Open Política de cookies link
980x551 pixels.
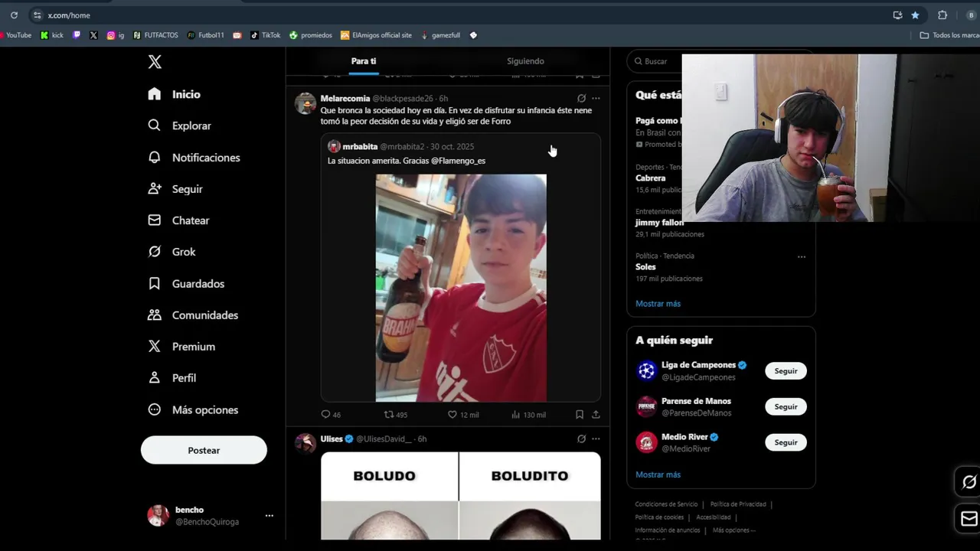[x=659, y=517]
